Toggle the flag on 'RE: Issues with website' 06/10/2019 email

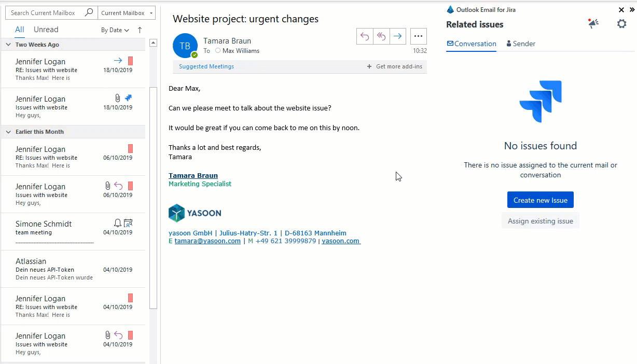131,149
